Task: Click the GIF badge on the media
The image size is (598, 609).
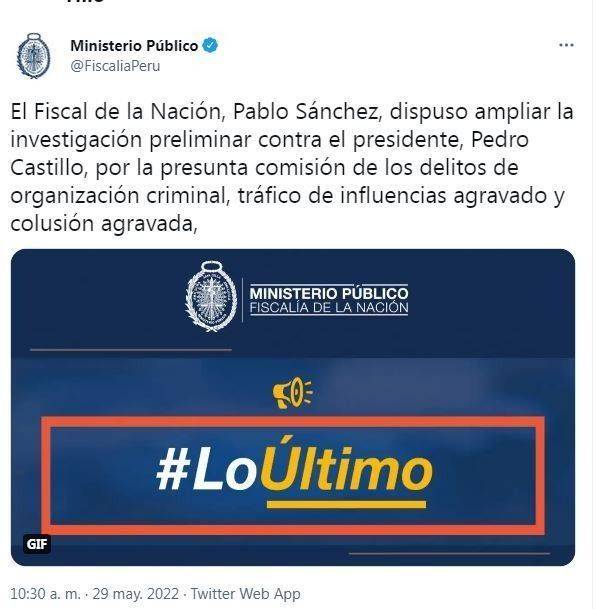Action: (37, 544)
